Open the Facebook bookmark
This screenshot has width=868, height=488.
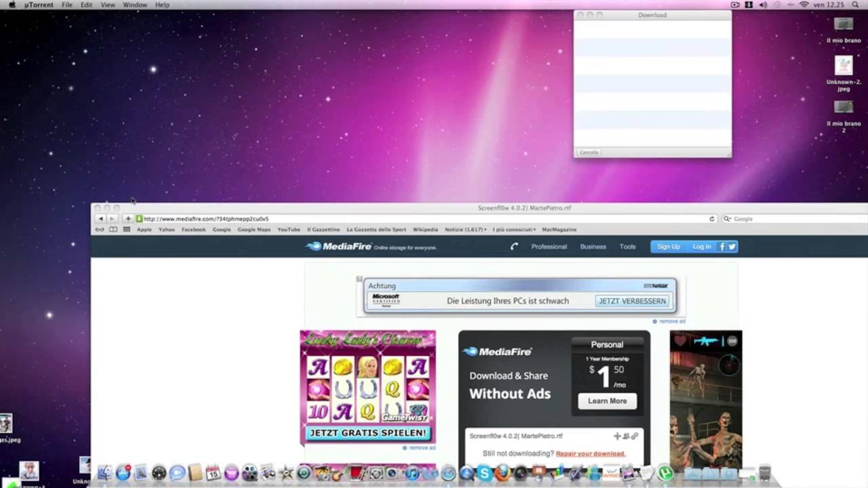tap(193, 230)
